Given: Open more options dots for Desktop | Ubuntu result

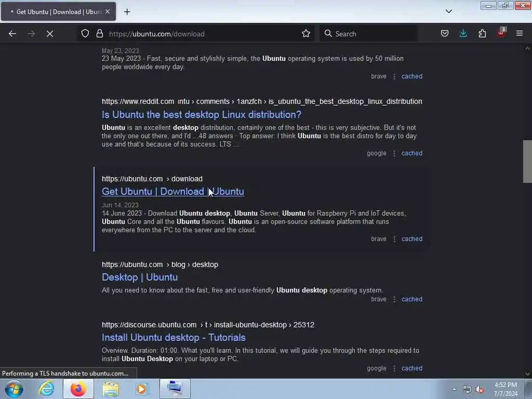Looking at the screenshot, I should [394, 299].
